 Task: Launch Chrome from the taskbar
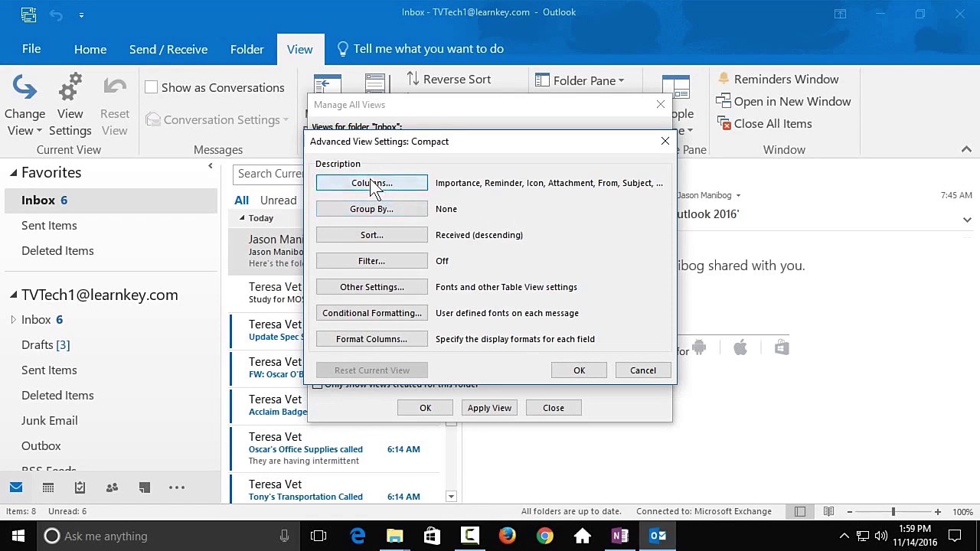[x=544, y=536]
